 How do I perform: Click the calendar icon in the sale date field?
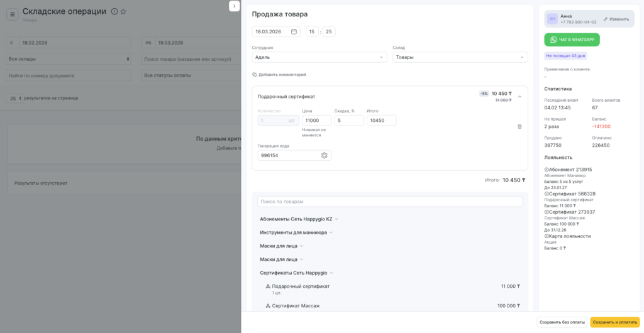point(294,31)
